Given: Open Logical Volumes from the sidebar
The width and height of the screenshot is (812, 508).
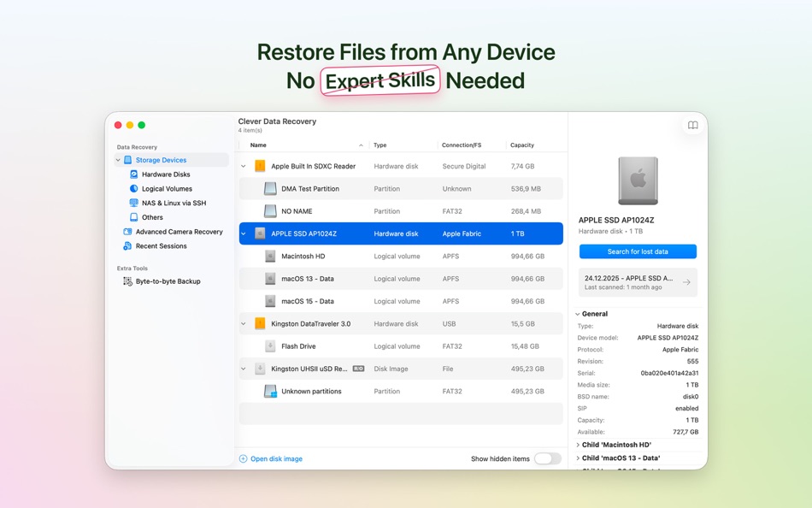Looking at the screenshot, I should click(x=163, y=188).
